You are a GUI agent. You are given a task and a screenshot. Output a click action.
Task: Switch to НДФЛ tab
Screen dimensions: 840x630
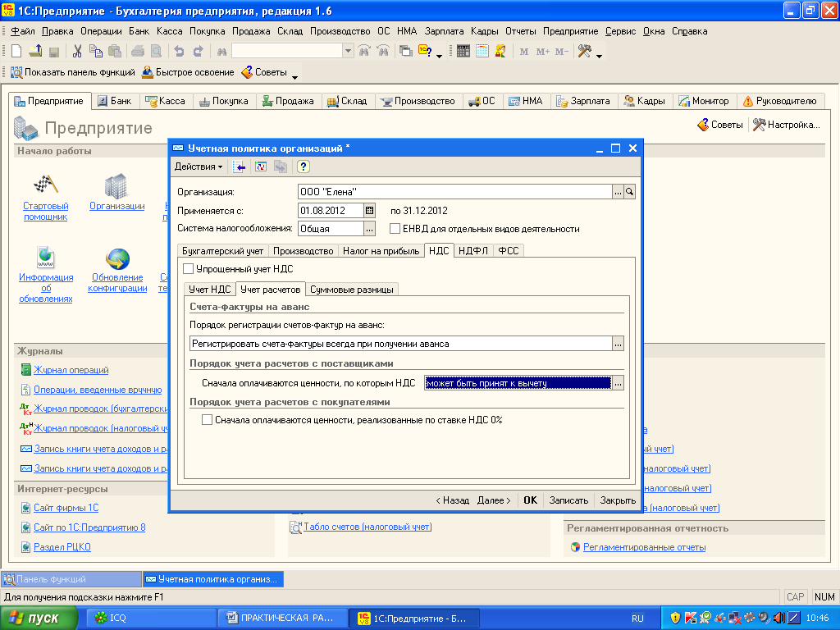coord(473,251)
